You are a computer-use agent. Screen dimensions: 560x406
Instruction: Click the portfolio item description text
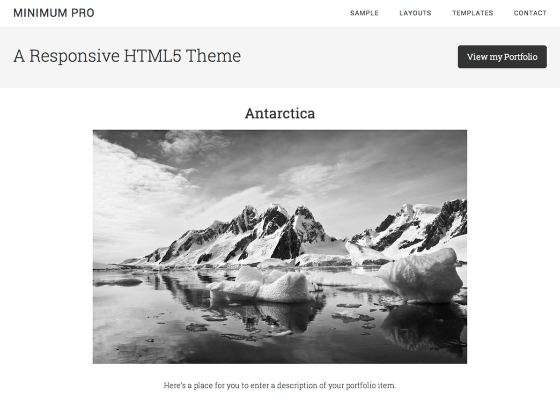280,385
